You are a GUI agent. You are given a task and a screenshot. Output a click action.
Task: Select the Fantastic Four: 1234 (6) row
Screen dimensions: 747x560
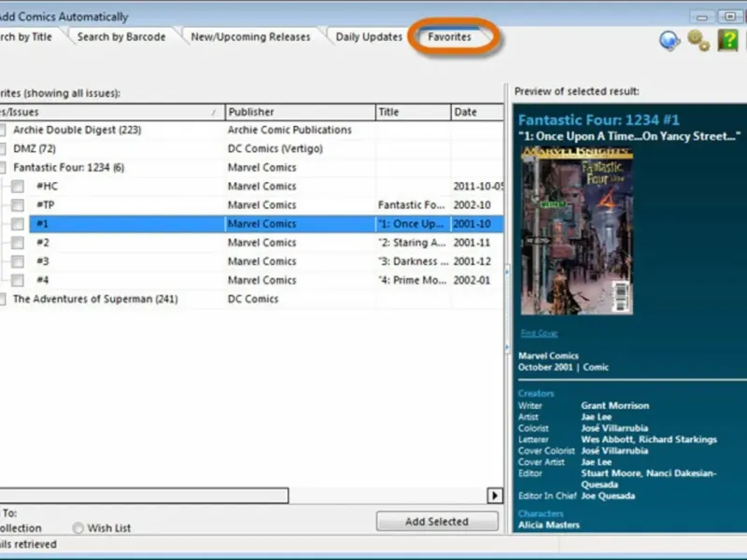pyautogui.click(x=251, y=168)
